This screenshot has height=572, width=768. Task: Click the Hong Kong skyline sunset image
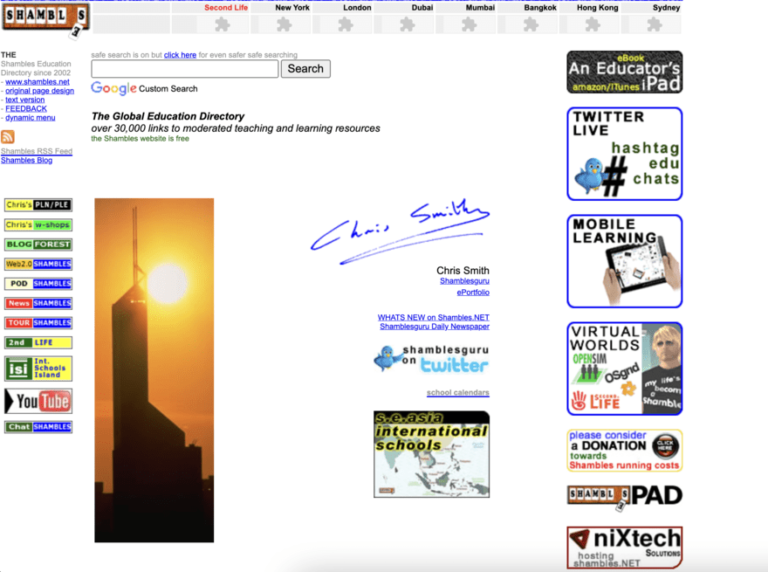(x=154, y=370)
